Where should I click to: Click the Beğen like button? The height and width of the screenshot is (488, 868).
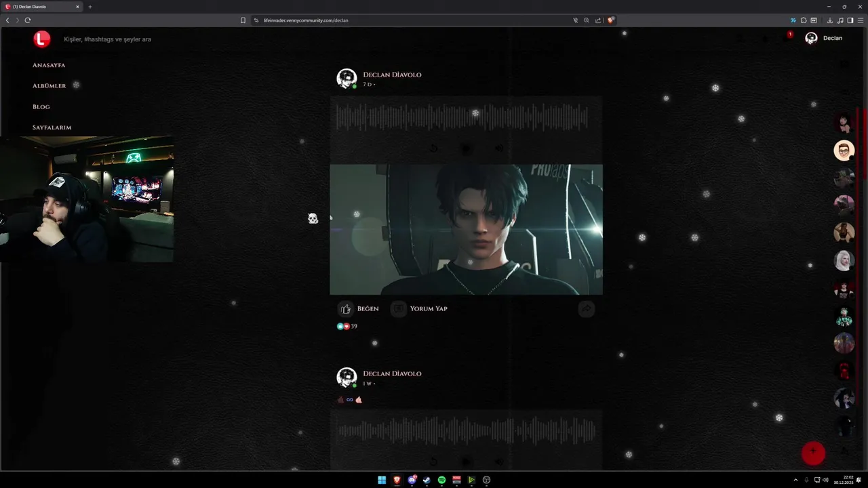pos(359,308)
